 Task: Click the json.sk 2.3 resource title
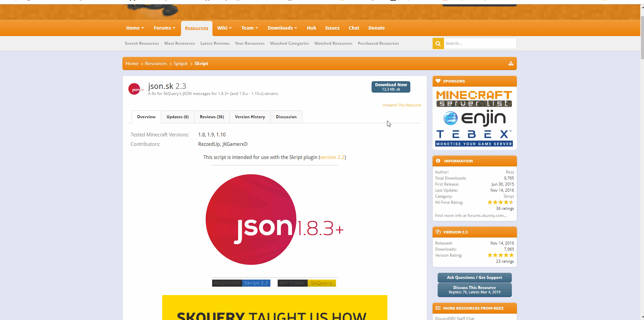point(167,86)
